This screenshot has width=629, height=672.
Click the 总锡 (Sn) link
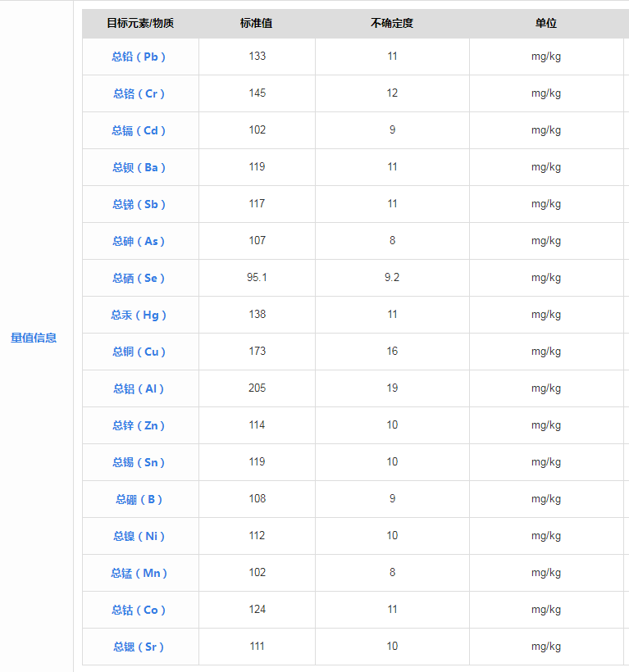[x=139, y=462]
